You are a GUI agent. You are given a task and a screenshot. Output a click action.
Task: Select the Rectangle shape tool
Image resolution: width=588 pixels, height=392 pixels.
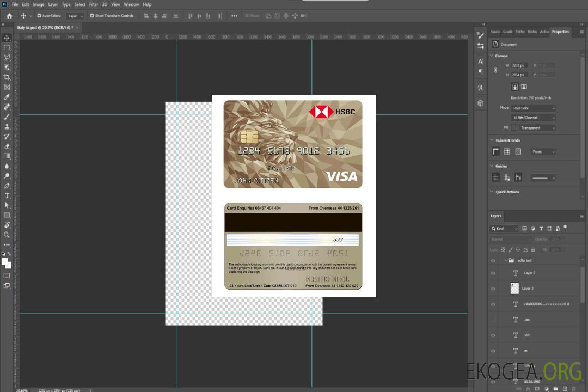tap(7, 215)
